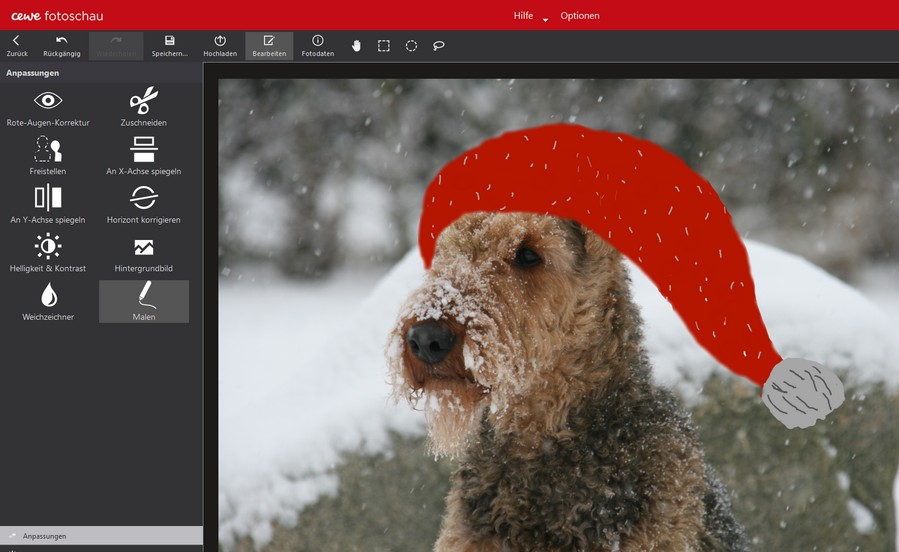Select the lasso selection tool

click(x=439, y=46)
